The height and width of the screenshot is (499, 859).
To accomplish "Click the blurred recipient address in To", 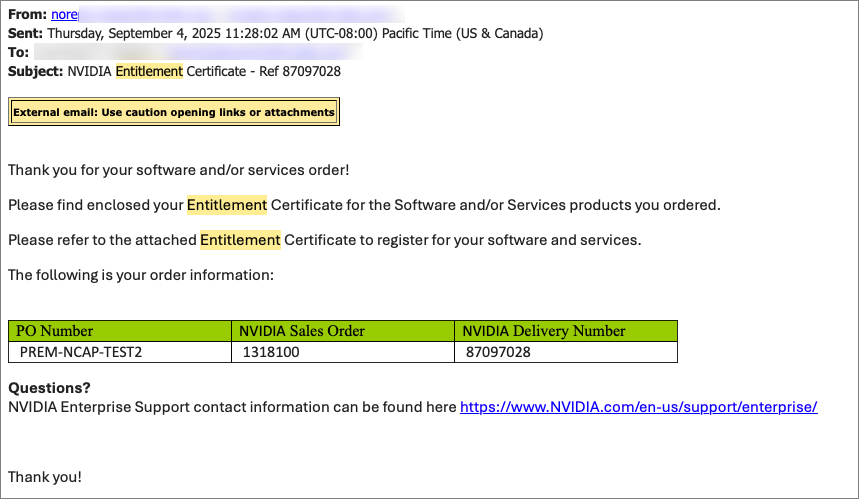I will click(198, 52).
